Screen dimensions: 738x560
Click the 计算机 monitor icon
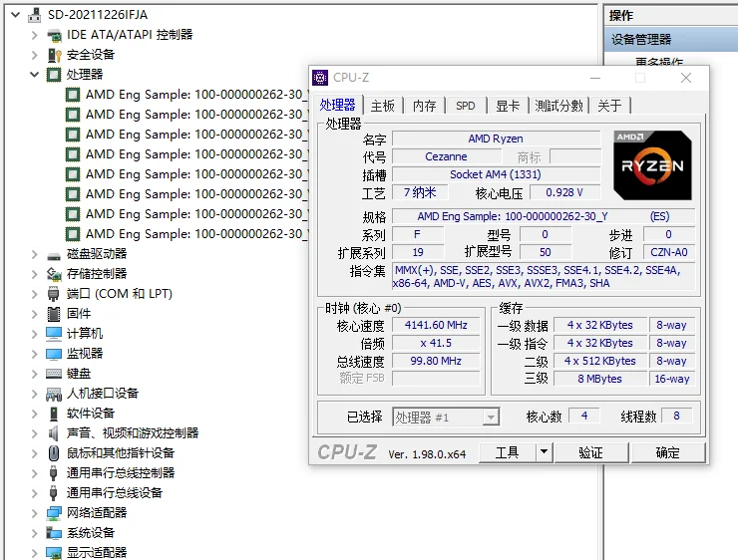[x=54, y=334]
